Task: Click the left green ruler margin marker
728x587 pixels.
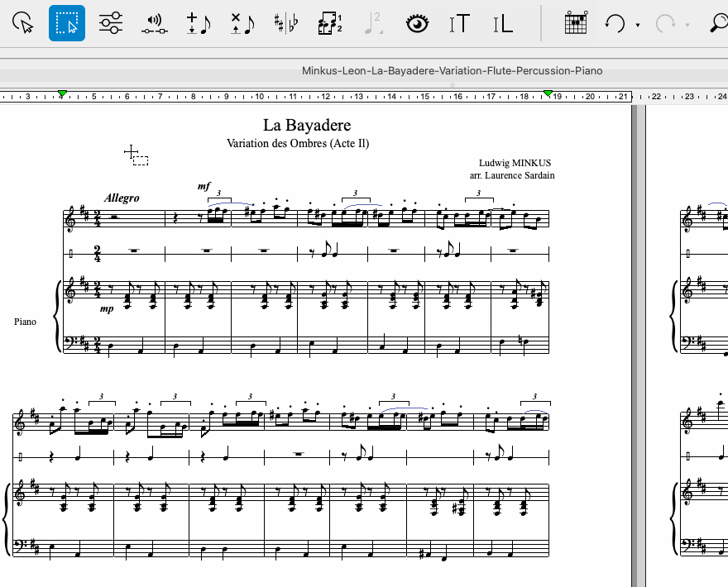Action: [x=62, y=94]
